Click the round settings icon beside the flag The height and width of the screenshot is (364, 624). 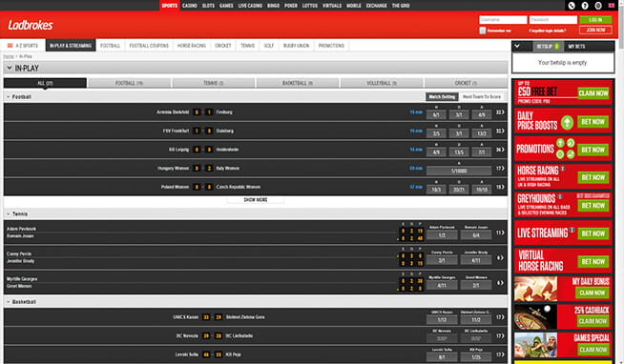(x=597, y=6)
